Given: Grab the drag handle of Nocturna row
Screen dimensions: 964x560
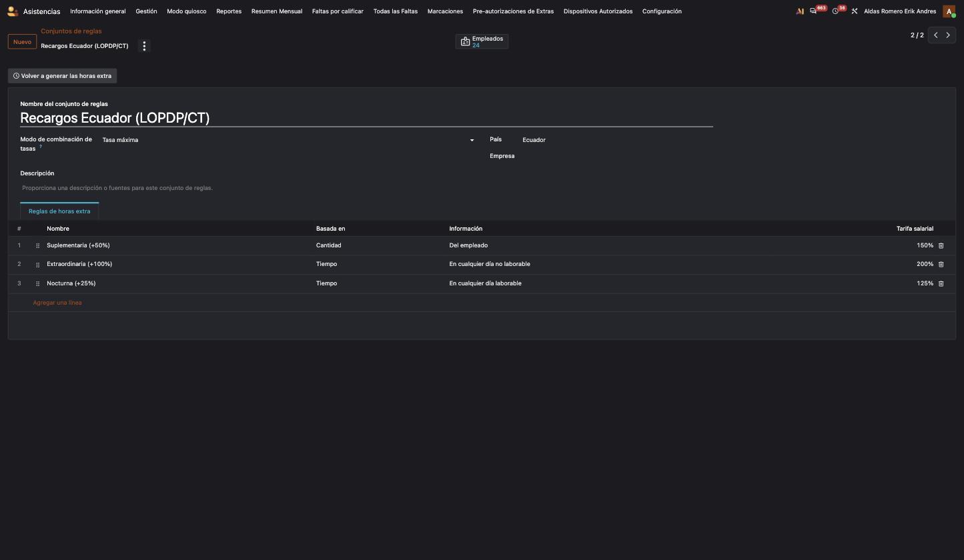Looking at the screenshot, I should (37, 284).
